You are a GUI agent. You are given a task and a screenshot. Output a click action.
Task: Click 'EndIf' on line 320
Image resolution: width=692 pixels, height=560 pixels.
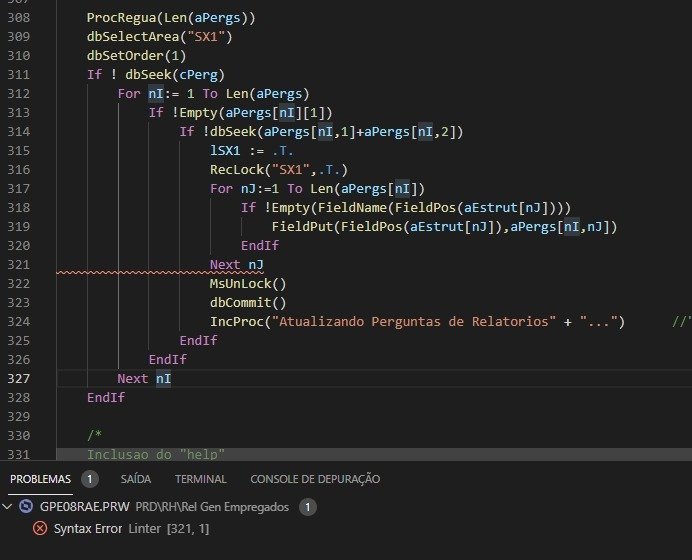coord(260,245)
